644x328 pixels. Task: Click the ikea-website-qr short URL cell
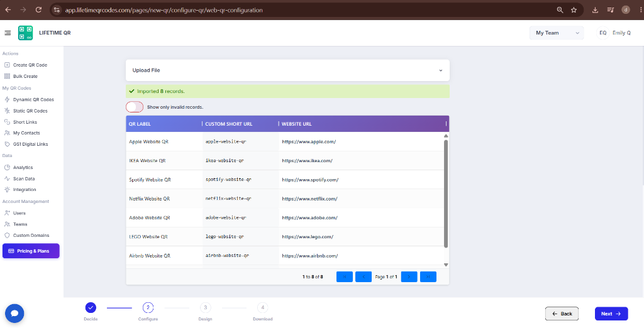[241, 160]
